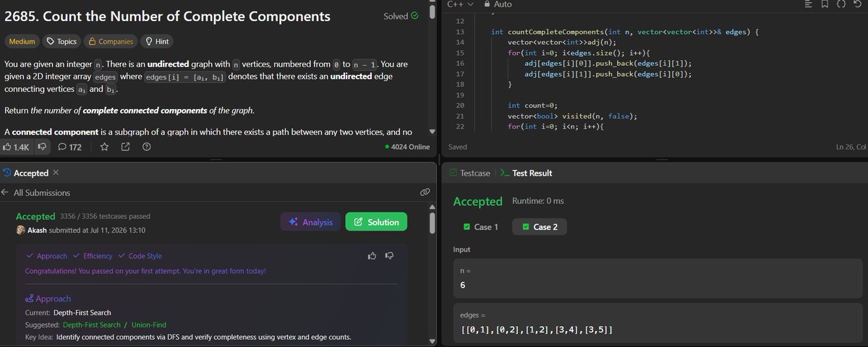Like the AI analysis feedback
Image resolution: width=868 pixels, height=347 pixels.
click(x=372, y=255)
